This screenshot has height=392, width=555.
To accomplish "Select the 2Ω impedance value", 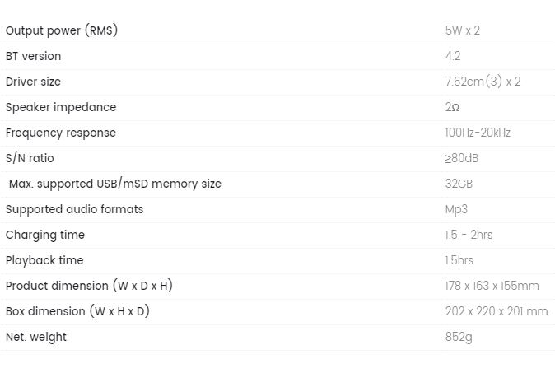I will click(x=452, y=107).
